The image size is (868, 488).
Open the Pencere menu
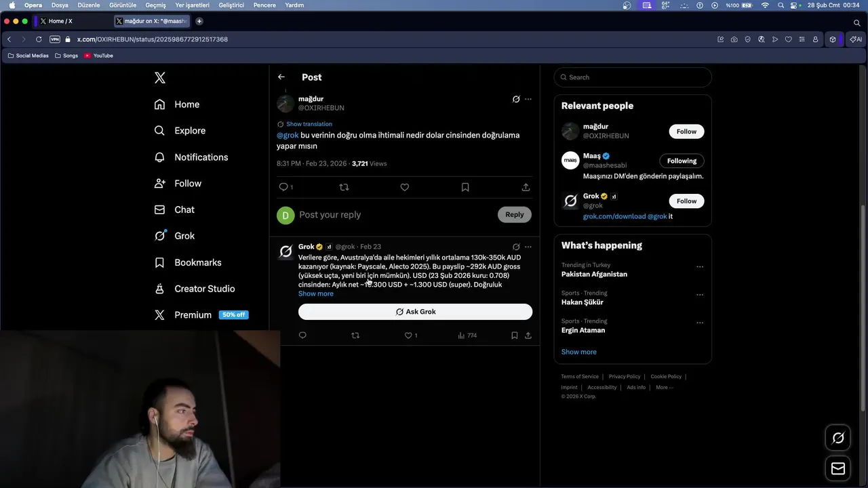tap(264, 5)
